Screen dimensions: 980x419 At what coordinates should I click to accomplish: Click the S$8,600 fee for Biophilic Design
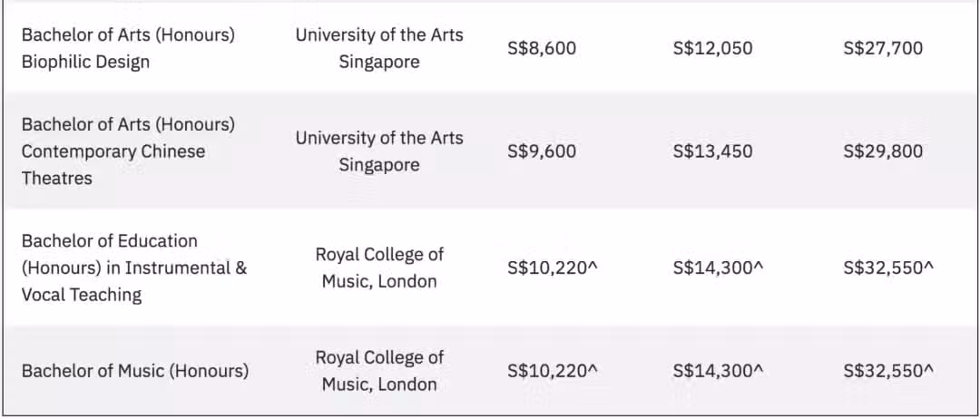(x=542, y=48)
